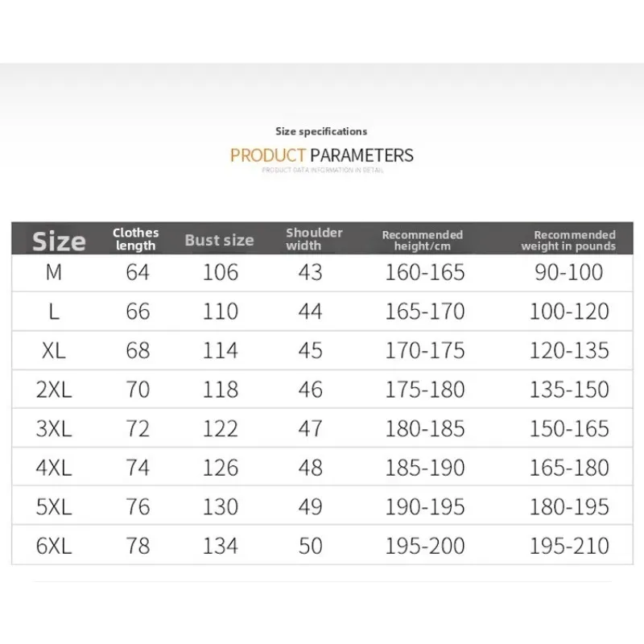Select the M size row label
Screen dimensions: 644x644
tap(54, 272)
